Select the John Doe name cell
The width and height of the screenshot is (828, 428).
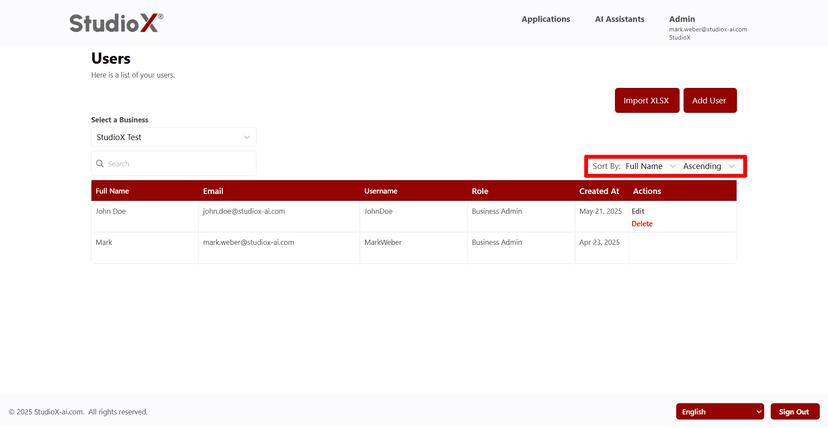[x=145, y=217]
